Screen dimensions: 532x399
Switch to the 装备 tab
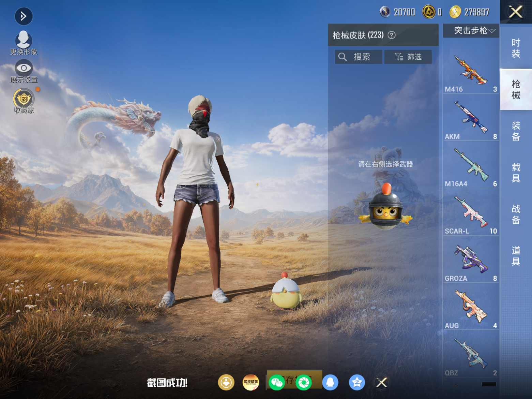[516, 131]
